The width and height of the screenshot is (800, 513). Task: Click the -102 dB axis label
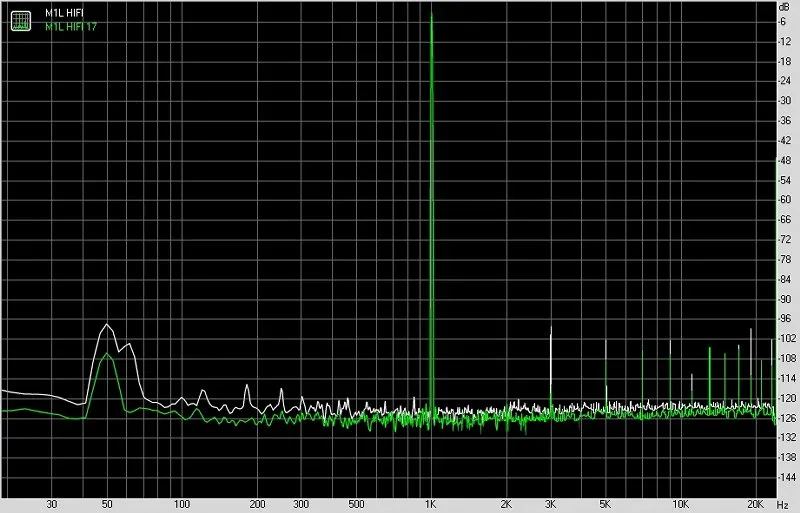point(786,338)
